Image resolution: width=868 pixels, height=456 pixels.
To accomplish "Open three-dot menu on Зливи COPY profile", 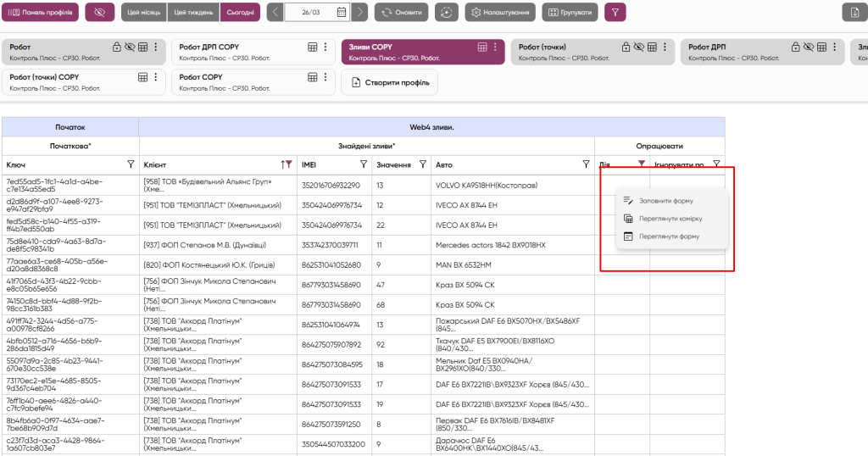I will pyautogui.click(x=495, y=47).
